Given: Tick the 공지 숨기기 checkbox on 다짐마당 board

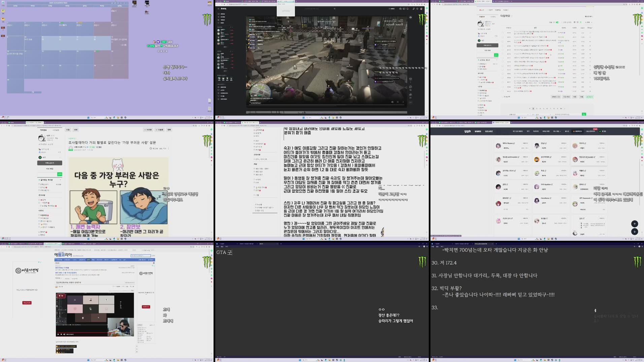Looking at the screenshot, I should [x=562, y=22].
